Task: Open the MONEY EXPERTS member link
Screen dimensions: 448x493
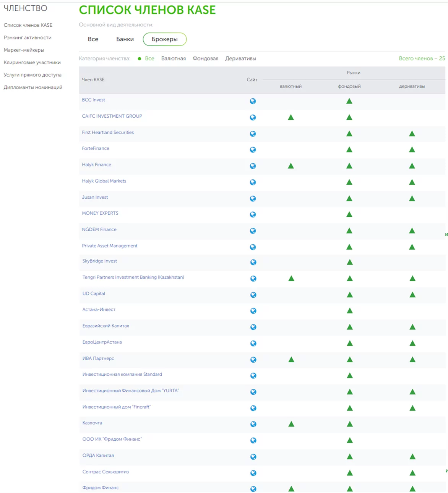Action: pyautogui.click(x=100, y=213)
